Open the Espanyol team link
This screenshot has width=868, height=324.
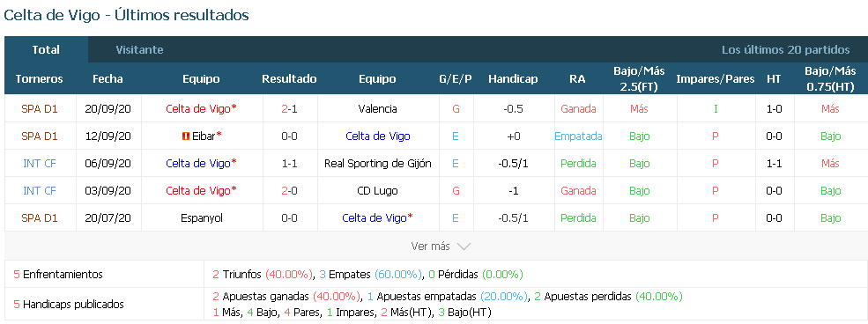tap(202, 218)
